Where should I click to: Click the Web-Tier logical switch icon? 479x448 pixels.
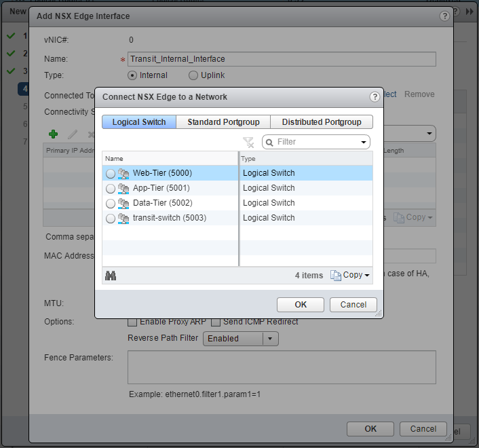[x=123, y=173]
